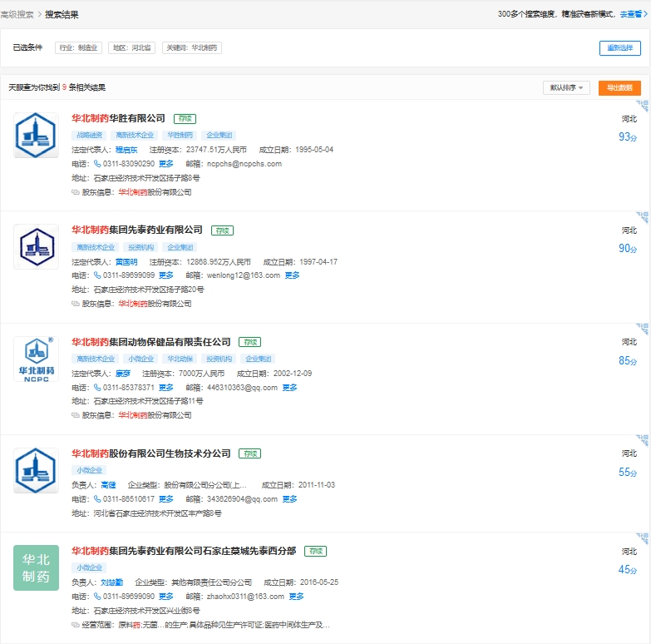The height and width of the screenshot is (644, 651).
Task: Click shareholder link icon in 华胜有限公司 card
Action: (x=75, y=192)
